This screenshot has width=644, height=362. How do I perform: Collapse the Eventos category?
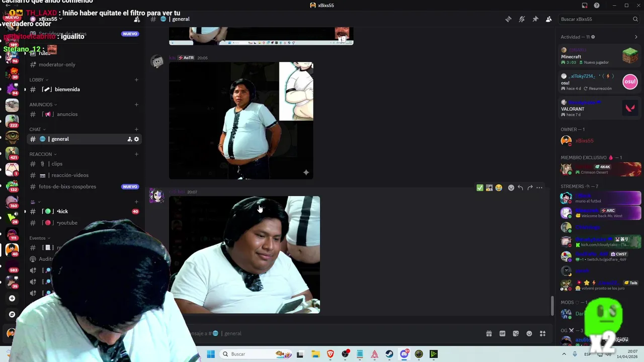click(40, 238)
